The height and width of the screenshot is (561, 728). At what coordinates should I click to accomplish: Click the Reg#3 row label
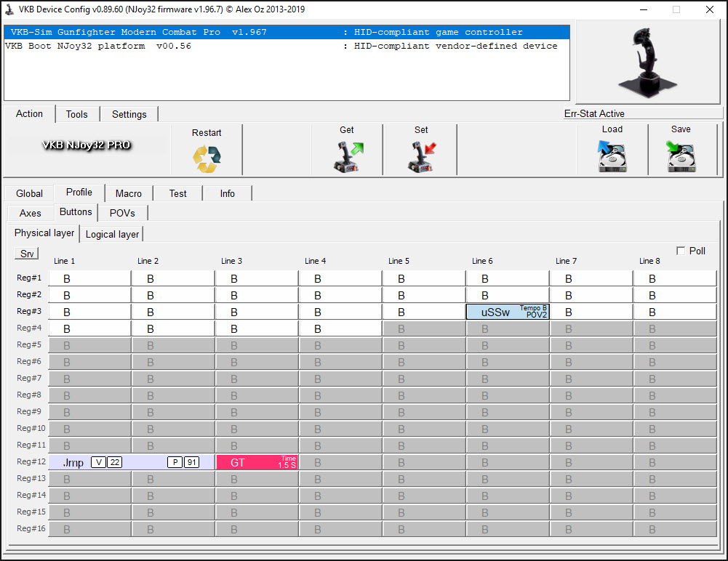tap(29, 311)
